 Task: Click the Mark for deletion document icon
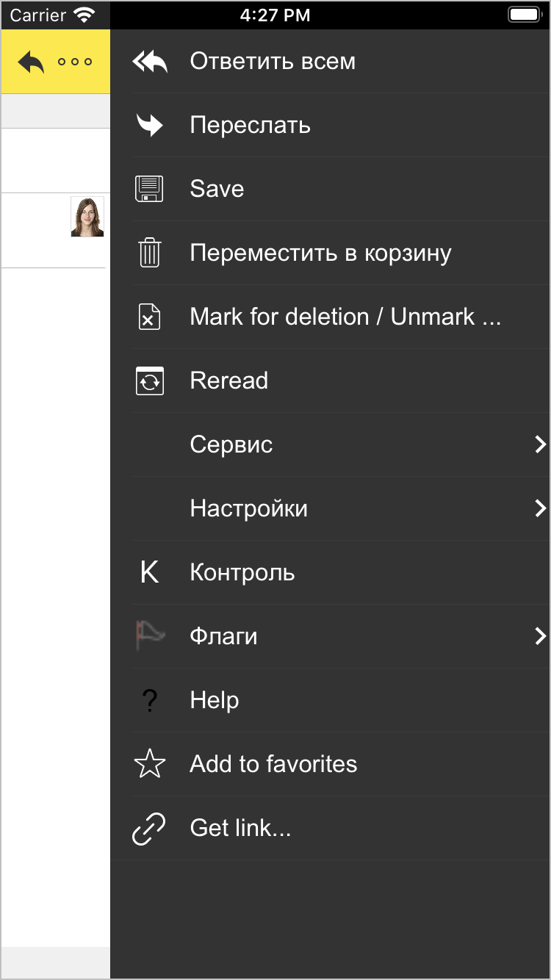pyautogui.click(x=150, y=317)
